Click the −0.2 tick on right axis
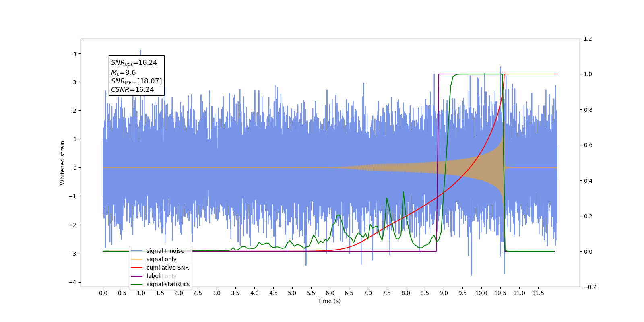The width and height of the screenshot is (644, 322). pos(590,287)
